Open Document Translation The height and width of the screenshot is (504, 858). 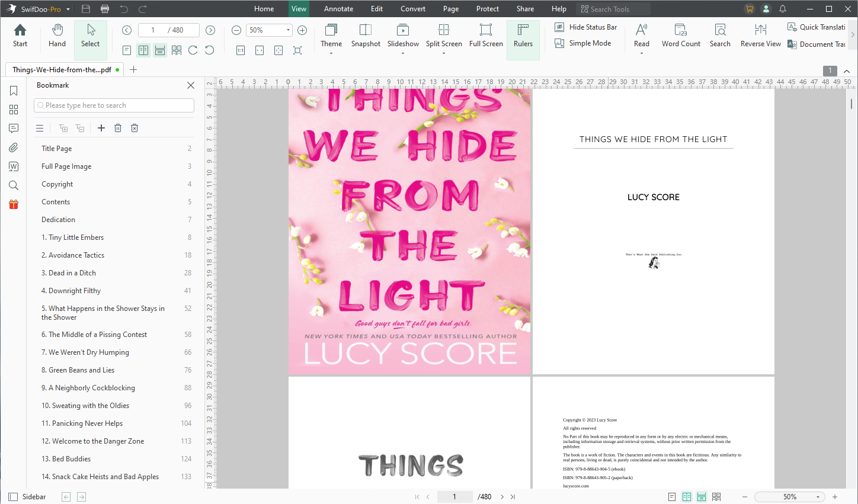pyautogui.click(x=817, y=44)
